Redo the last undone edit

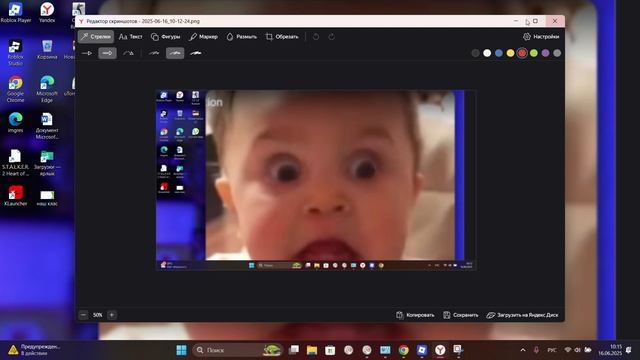click(331, 37)
